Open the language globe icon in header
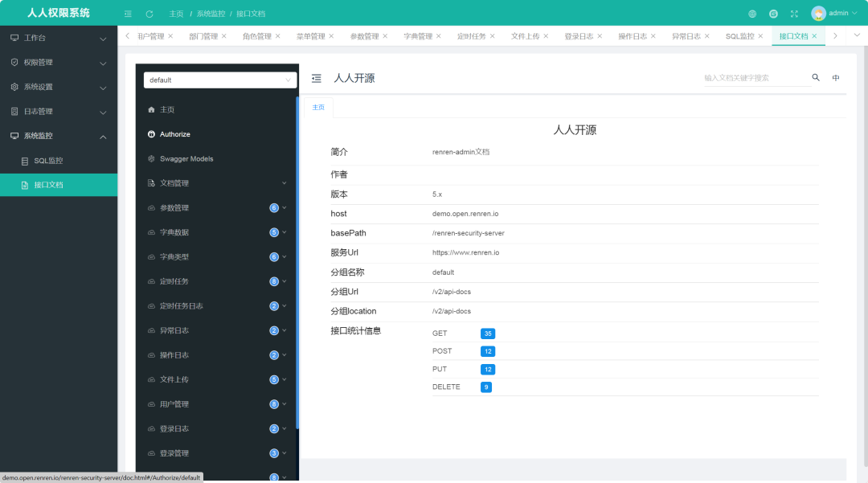The height and width of the screenshot is (483, 868). (753, 13)
